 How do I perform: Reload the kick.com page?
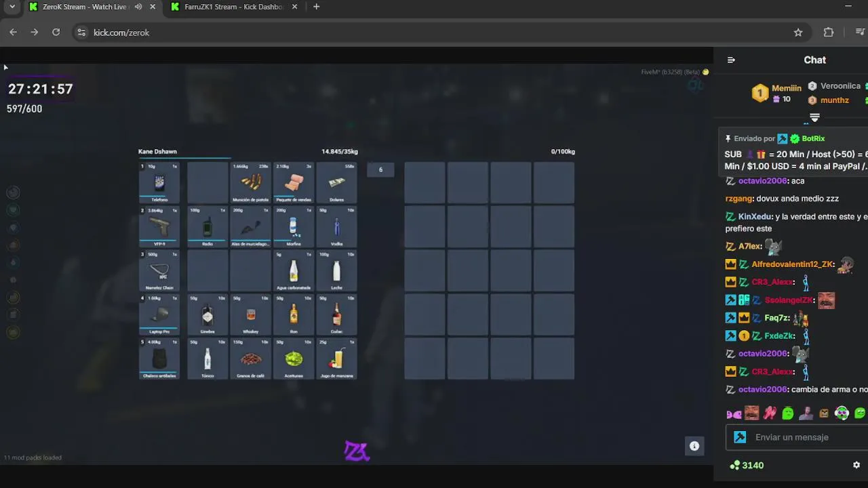[56, 32]
